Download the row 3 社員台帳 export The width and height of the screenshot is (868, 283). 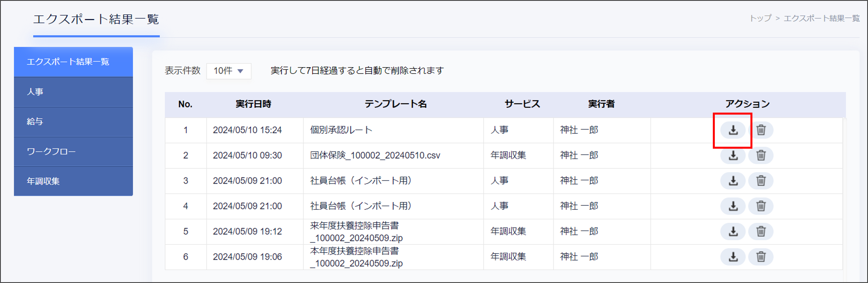point(733,181)
